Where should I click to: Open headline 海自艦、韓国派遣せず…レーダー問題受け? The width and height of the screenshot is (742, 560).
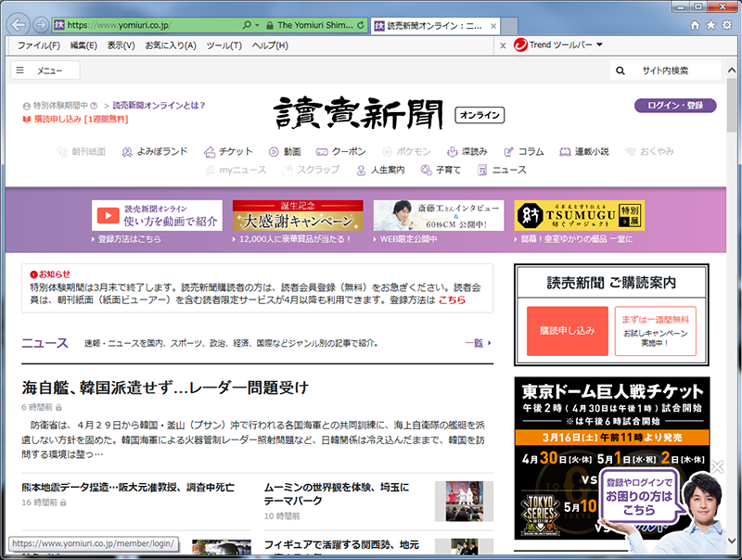165,388
